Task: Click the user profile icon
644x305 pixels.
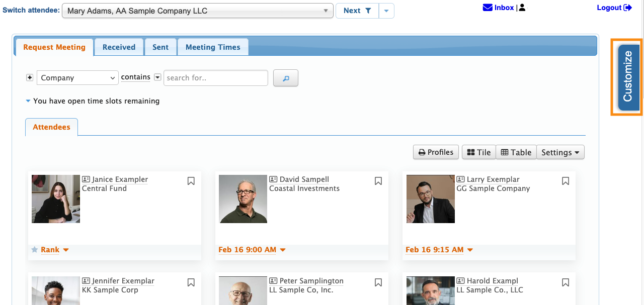Action: [x=522, y=8]
